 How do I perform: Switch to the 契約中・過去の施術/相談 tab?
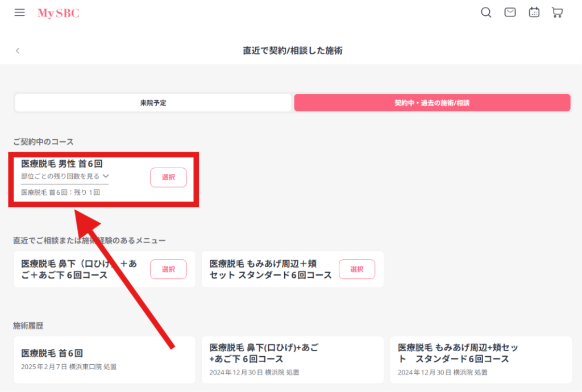coord(432,103)
